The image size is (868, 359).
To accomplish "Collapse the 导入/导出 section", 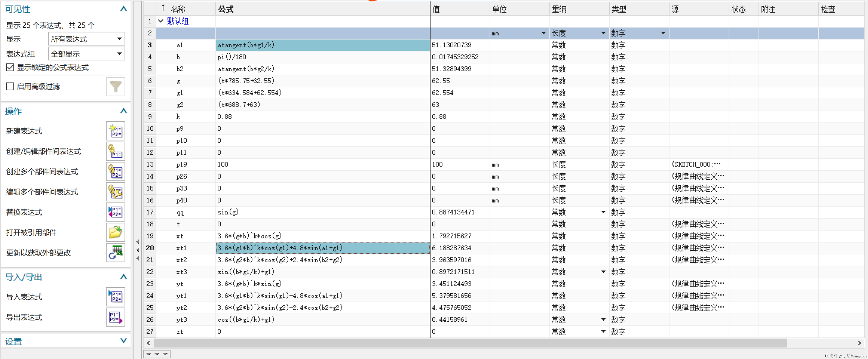I will click(x=123, y=277).
